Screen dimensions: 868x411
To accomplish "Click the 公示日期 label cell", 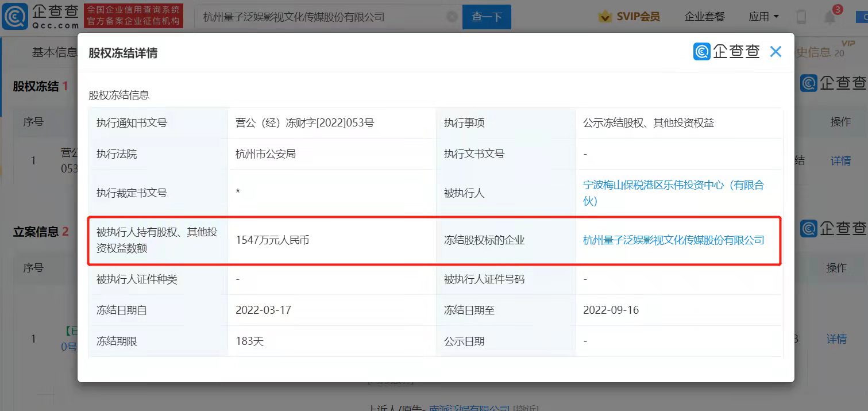I will [506, 341].
